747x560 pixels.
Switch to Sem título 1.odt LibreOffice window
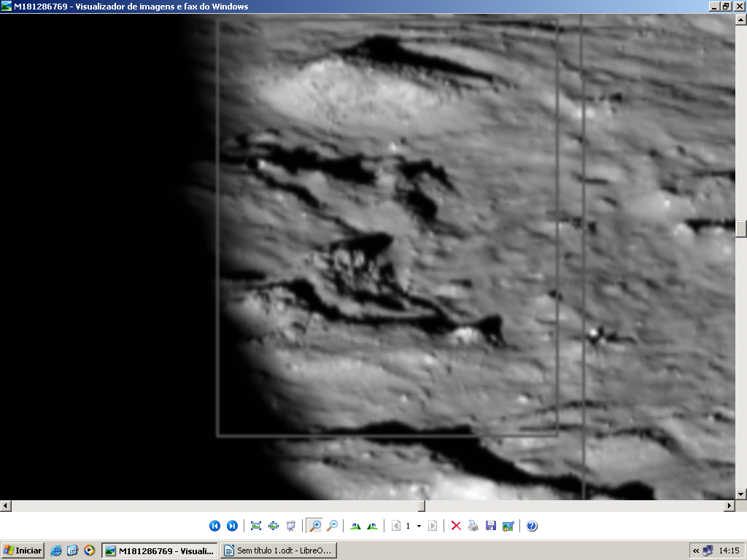(279, 551)
